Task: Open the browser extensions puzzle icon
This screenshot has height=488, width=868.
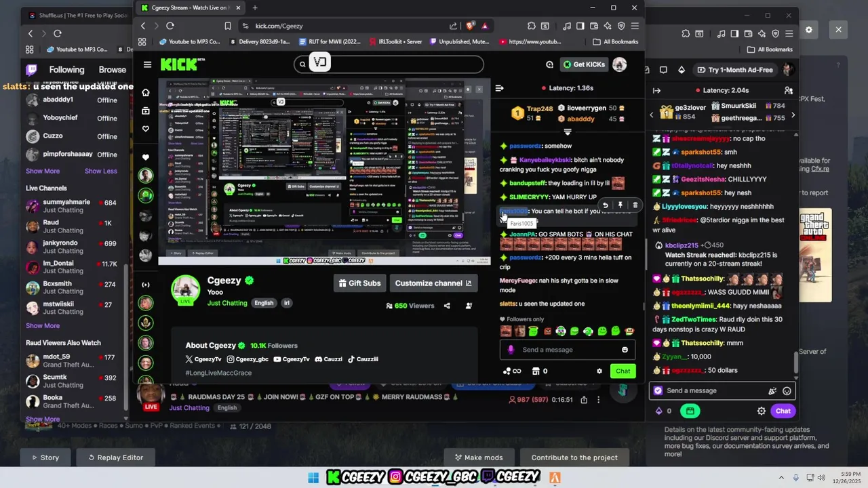Action: pyautogui.click(x=531, y=26)
